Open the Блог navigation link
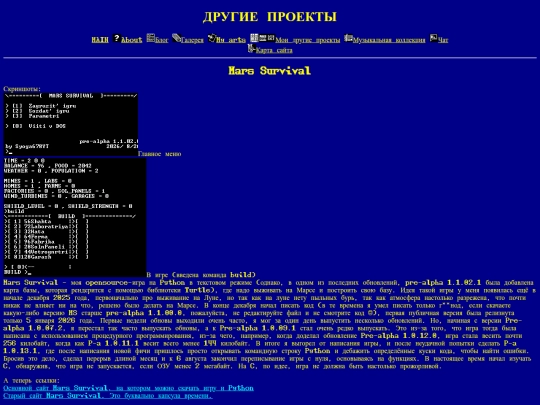 tap(162, 40)
